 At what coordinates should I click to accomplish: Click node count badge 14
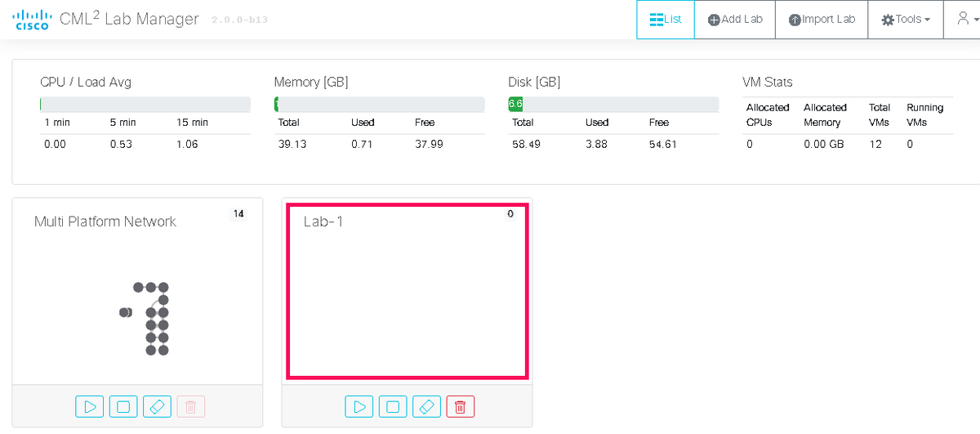[x=238, y=214]
